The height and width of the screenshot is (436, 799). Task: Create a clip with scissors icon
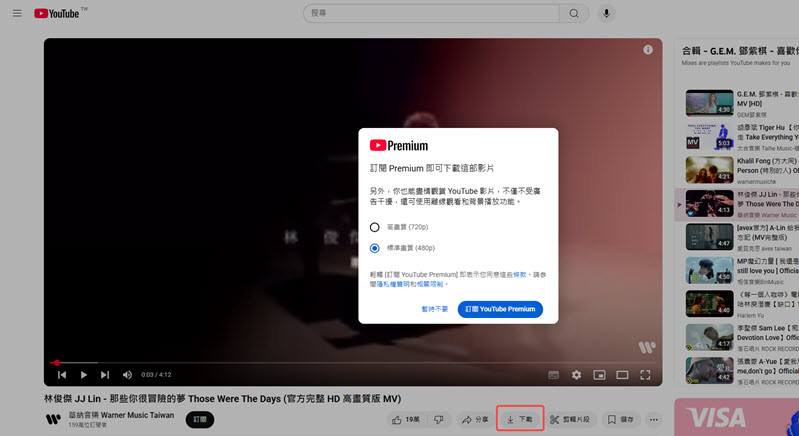[570, 420]
